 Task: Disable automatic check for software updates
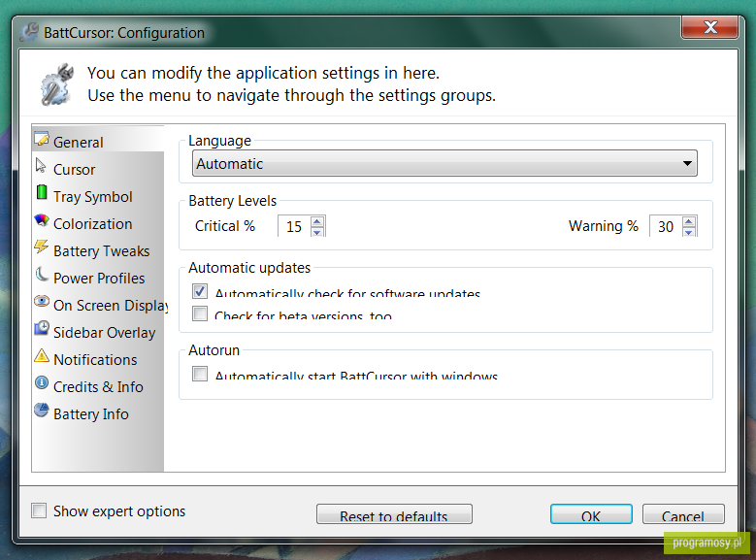pos(200,291)
